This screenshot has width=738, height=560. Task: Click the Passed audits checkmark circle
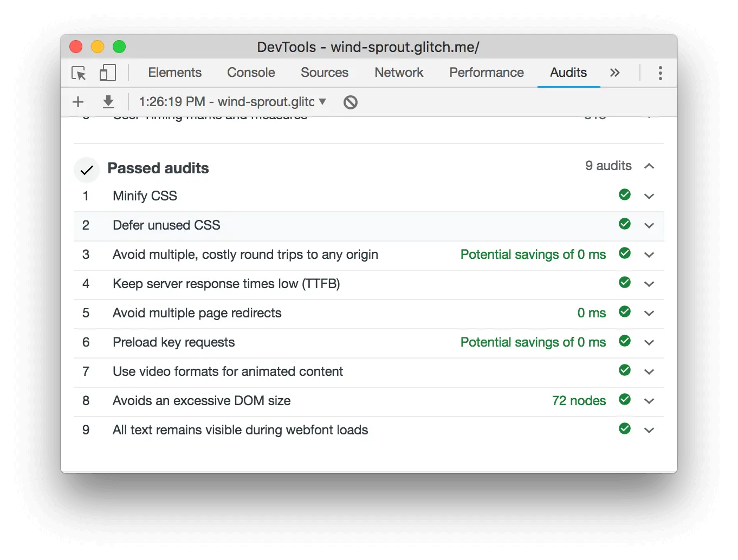(87, 170)
